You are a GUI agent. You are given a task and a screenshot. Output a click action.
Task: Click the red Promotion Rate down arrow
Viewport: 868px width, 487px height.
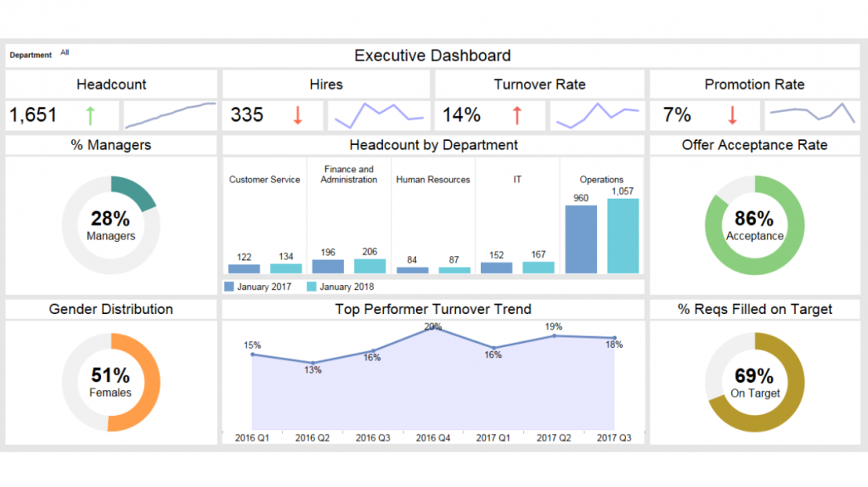(x=732, y=115)
